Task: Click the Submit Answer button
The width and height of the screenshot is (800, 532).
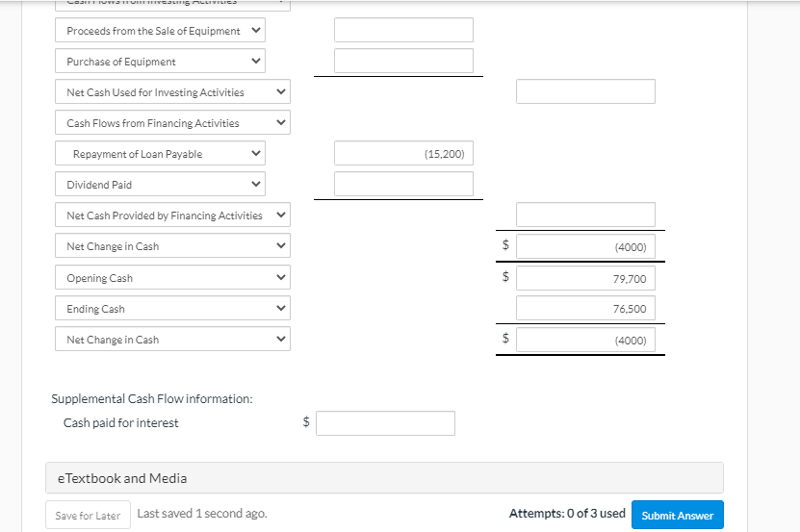Action: (677, 516)
